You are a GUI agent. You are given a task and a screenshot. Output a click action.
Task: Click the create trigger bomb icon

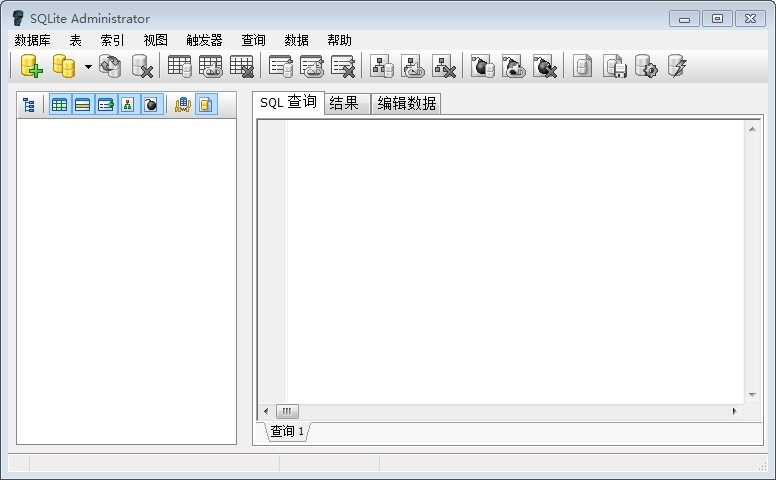coord(483,66)
